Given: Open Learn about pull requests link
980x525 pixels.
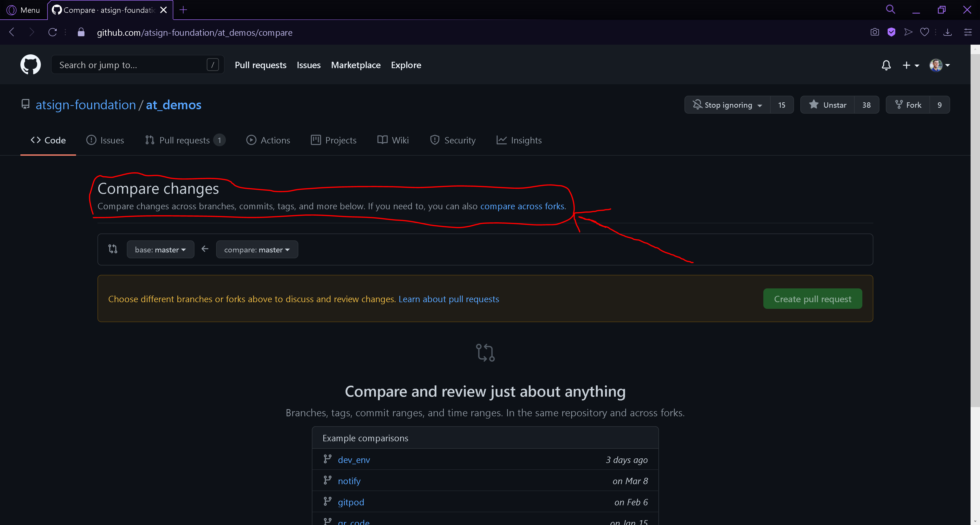Looking at the screenshot, I should tap(449, 299).
